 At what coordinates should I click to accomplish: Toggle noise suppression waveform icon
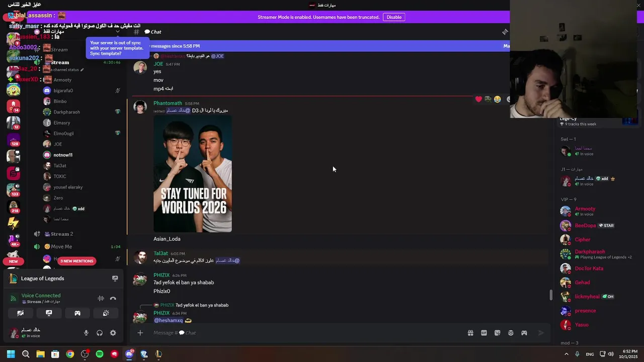click(x=101, y=298)
